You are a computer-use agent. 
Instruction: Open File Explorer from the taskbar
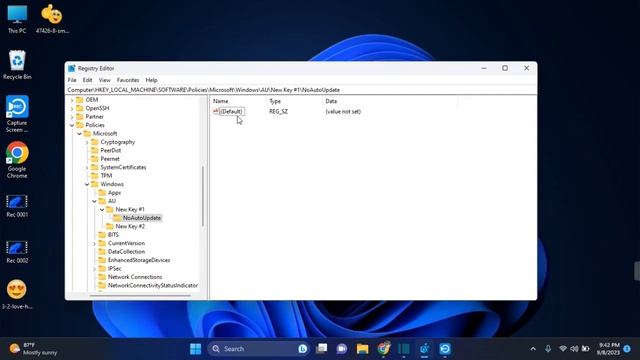[x=362, y=349]
